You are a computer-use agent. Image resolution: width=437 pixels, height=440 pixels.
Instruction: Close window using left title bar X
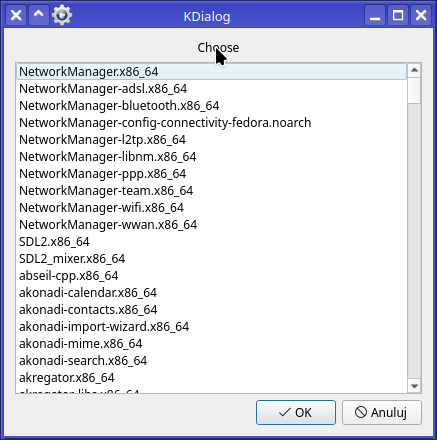16,15
